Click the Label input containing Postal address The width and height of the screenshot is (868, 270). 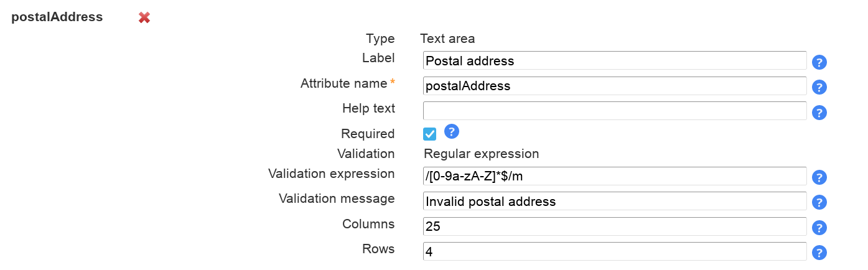tap(614, 61)
